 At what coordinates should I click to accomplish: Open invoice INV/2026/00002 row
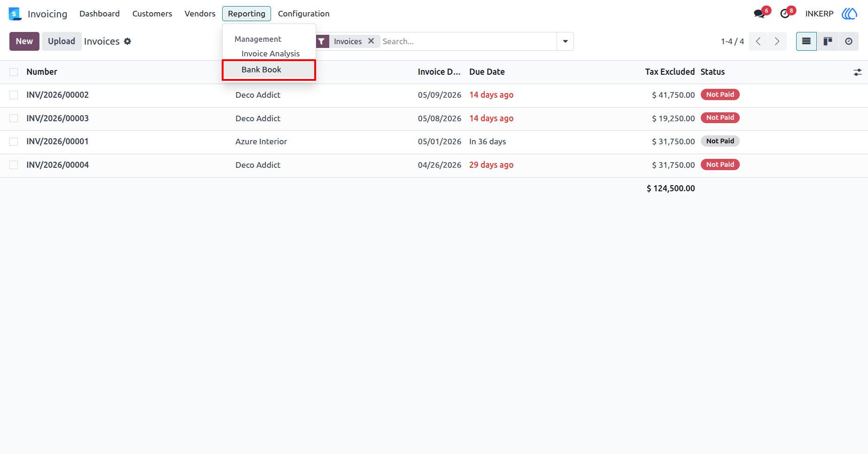coord(434,95)
